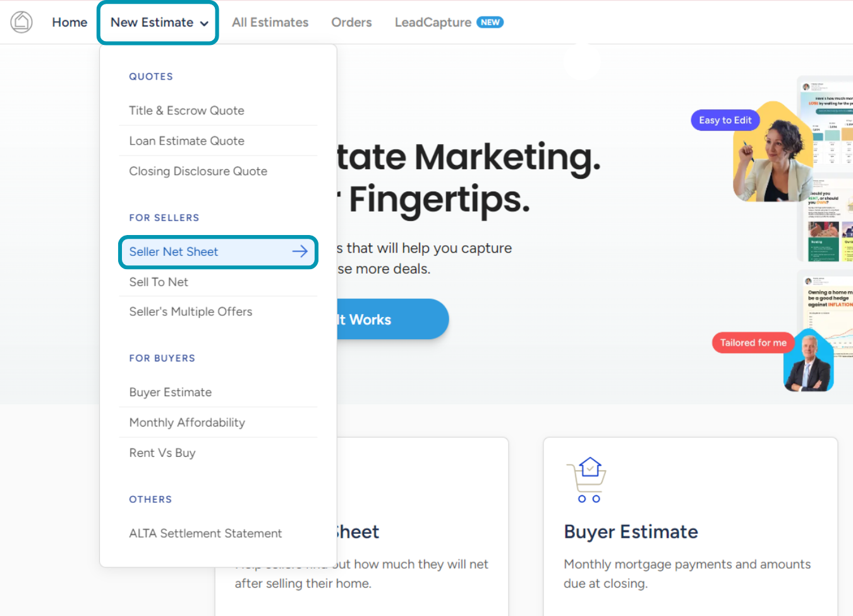Open Seller Net Sheet entry
Image resolution: width=853 pixels, height=616 pixels.
pos(218,251)
